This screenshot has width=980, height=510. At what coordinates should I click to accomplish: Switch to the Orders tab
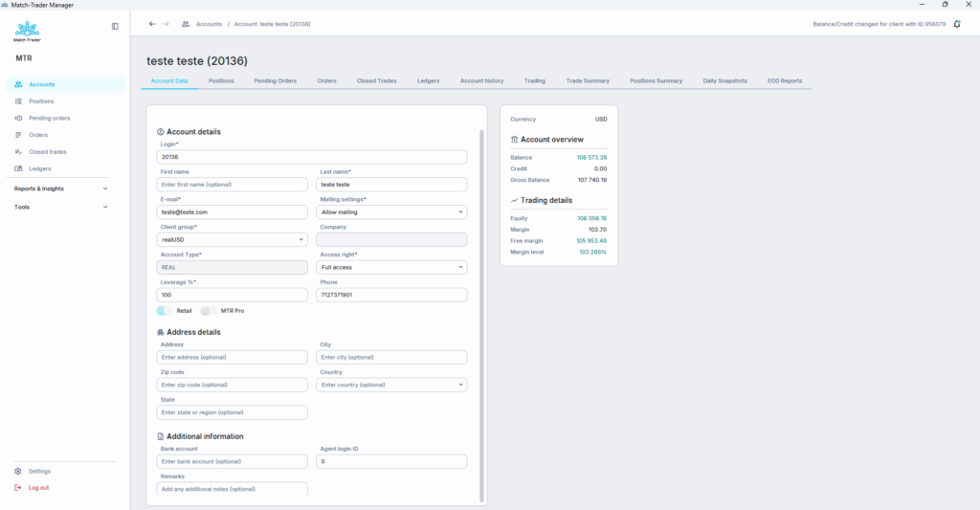327,81
